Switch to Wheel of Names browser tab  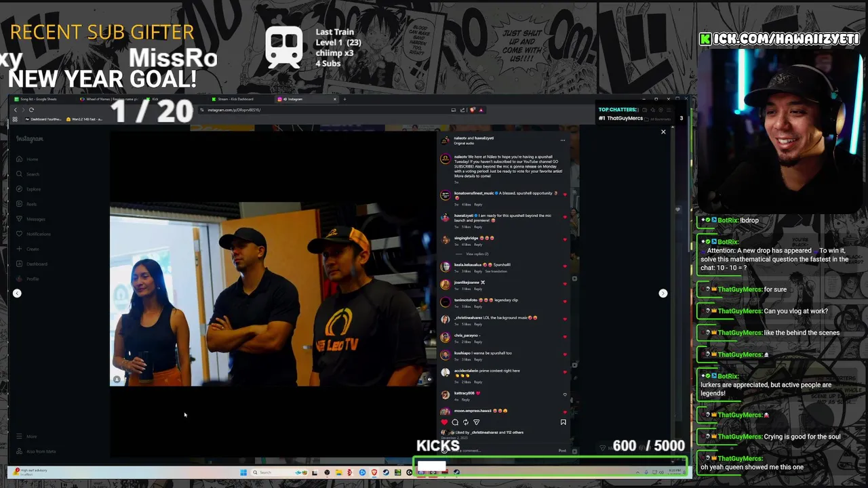point(108,99)
